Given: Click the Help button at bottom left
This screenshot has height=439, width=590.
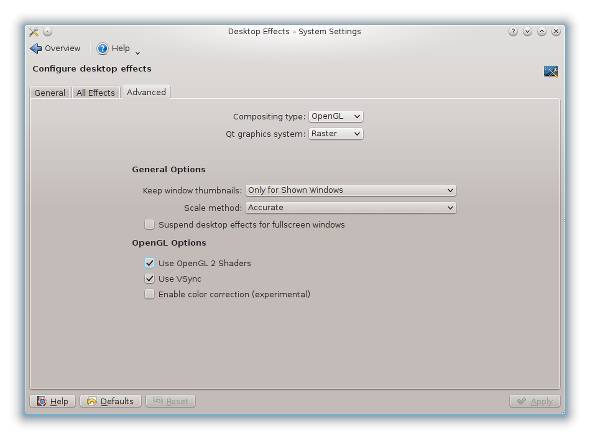Looking at the screenshot, I should (x=53, y=401).
